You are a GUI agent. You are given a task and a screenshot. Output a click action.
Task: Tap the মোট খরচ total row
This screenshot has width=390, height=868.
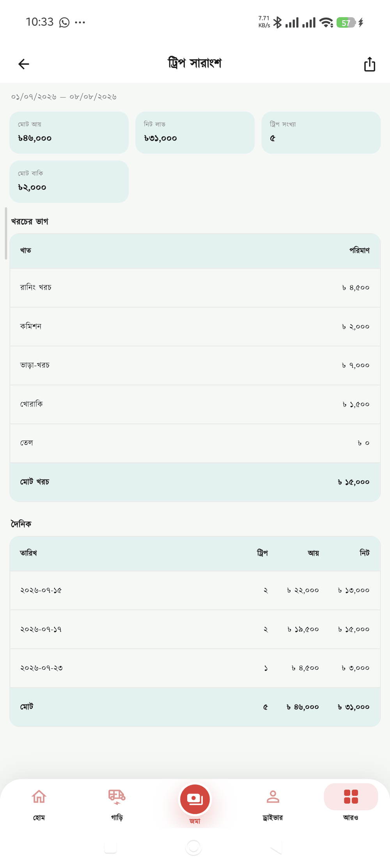(195, 482)
